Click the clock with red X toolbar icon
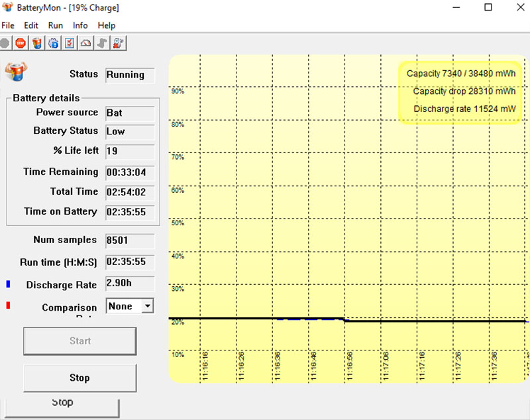 click(118, 43)
